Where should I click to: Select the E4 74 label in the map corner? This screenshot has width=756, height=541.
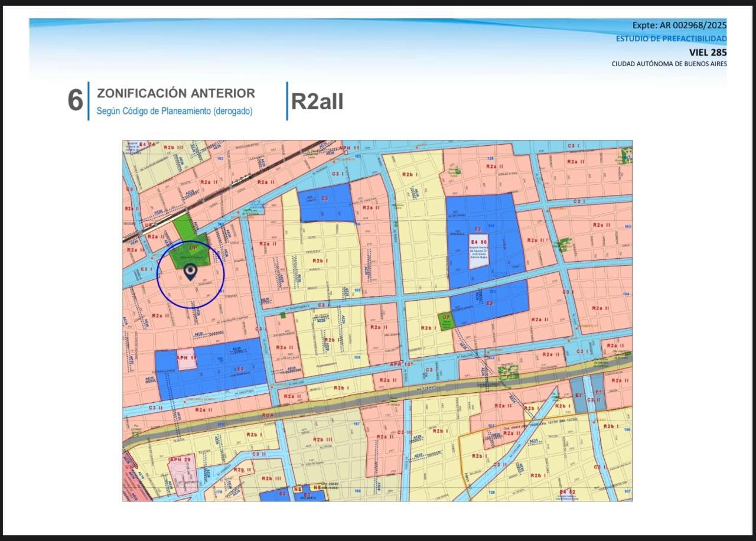pos(147,145)
